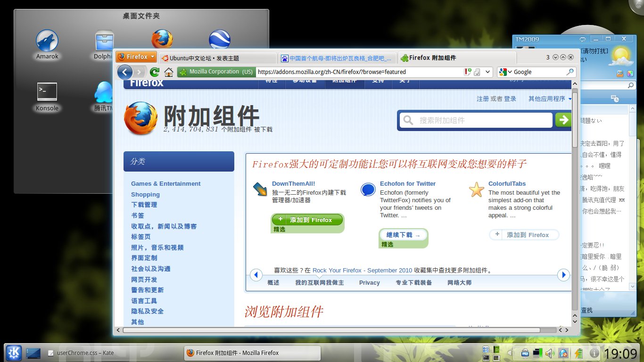Open Google Earth icon in desktop folder
644x362 pixels.
[x=220, y=40]
